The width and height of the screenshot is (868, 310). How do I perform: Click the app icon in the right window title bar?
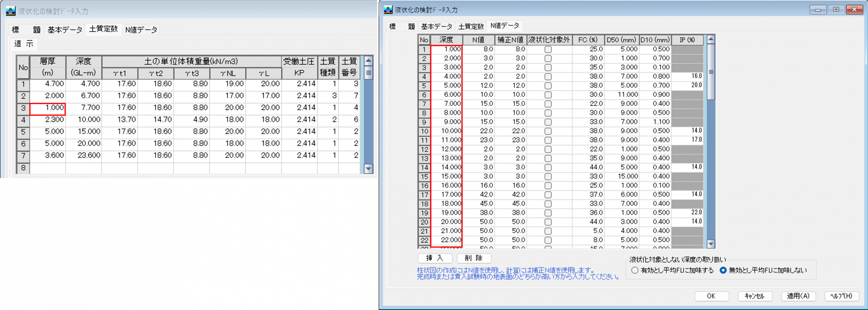pos(388,10)
